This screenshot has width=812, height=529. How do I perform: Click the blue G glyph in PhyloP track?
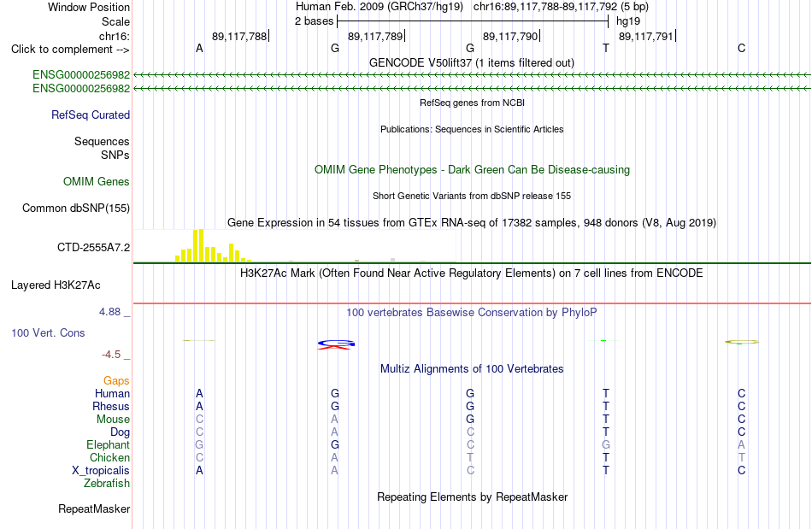coord(336,344)
